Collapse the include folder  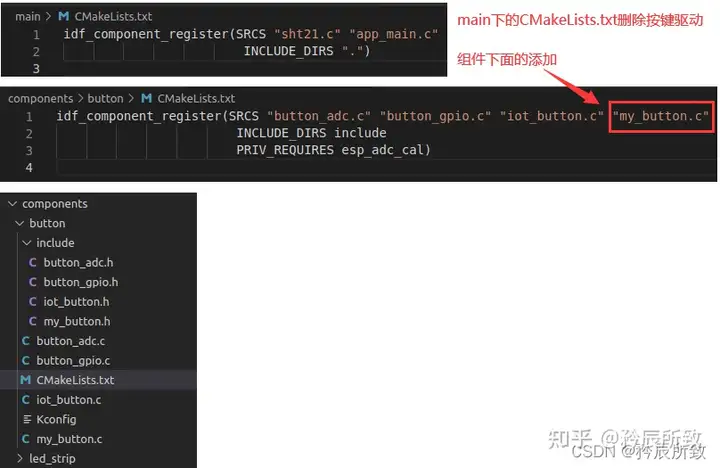[x=27, y=242]
